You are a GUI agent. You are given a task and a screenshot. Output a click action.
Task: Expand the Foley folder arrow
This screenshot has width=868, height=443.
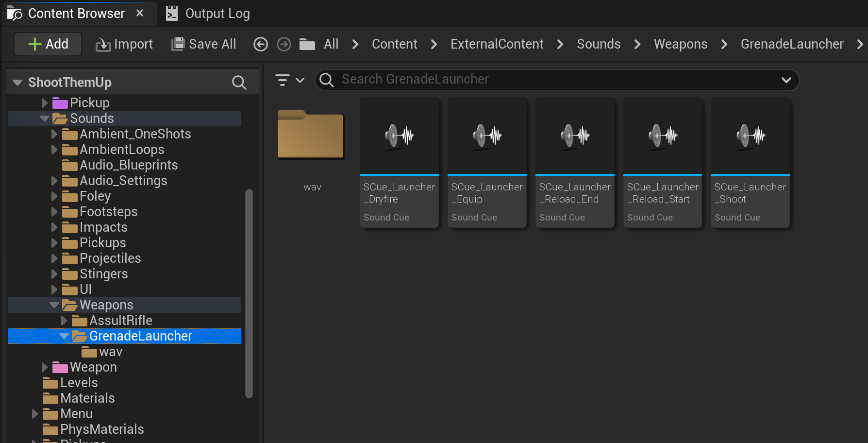tap(54, 196)
